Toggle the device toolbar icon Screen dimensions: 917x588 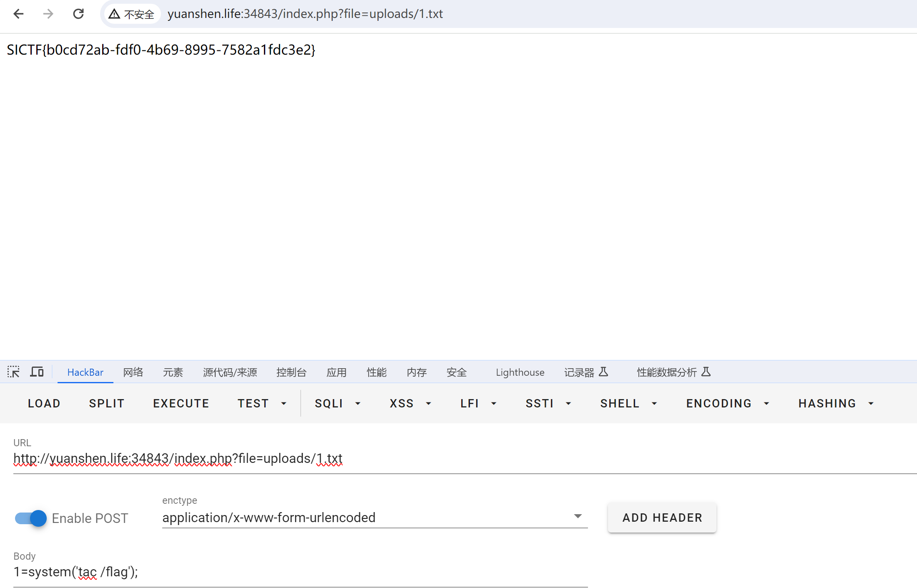(x=37, y=372)
